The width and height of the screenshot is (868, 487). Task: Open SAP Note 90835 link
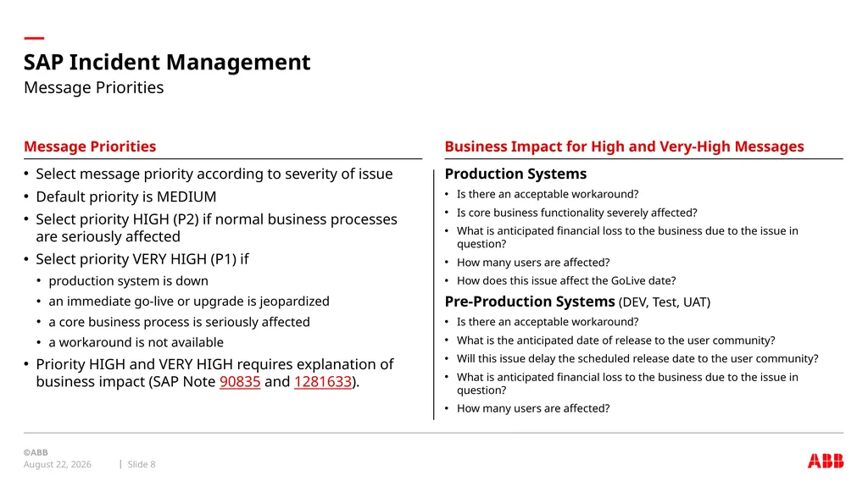(240, 381)
